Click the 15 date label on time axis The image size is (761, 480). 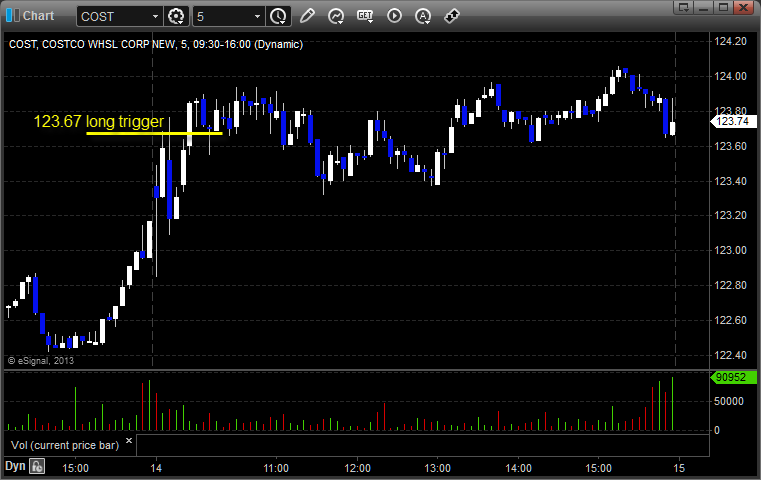pyautogui.click(x=678, y=468)
